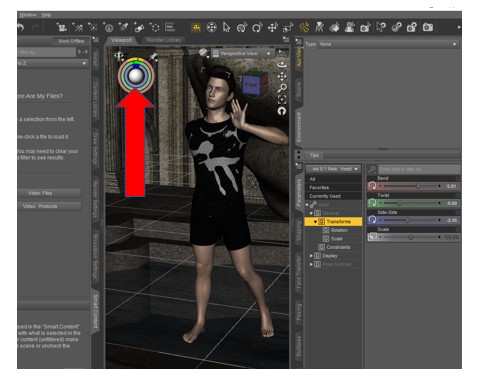
Task: Click the universal rotation manipulator sphere
Action: click(x=136, y=76)
